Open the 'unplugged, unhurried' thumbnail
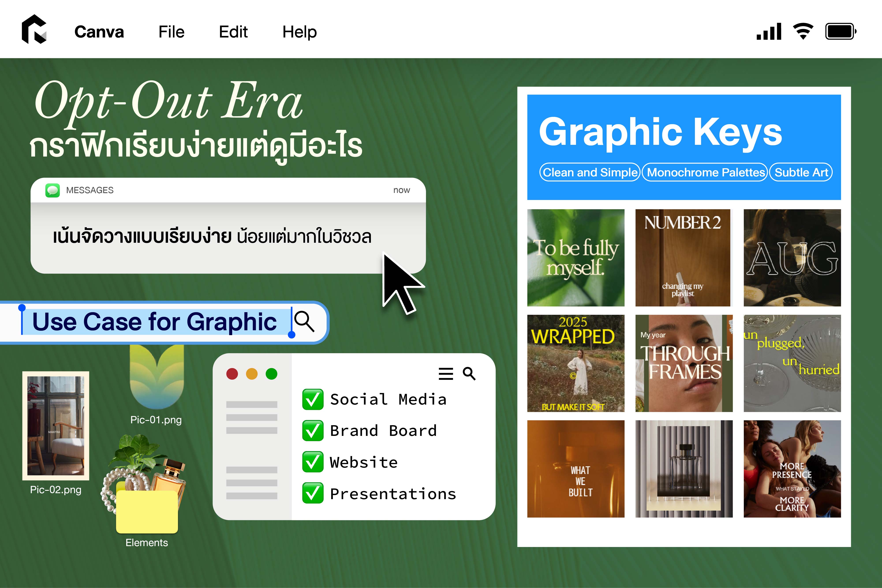 792,363
